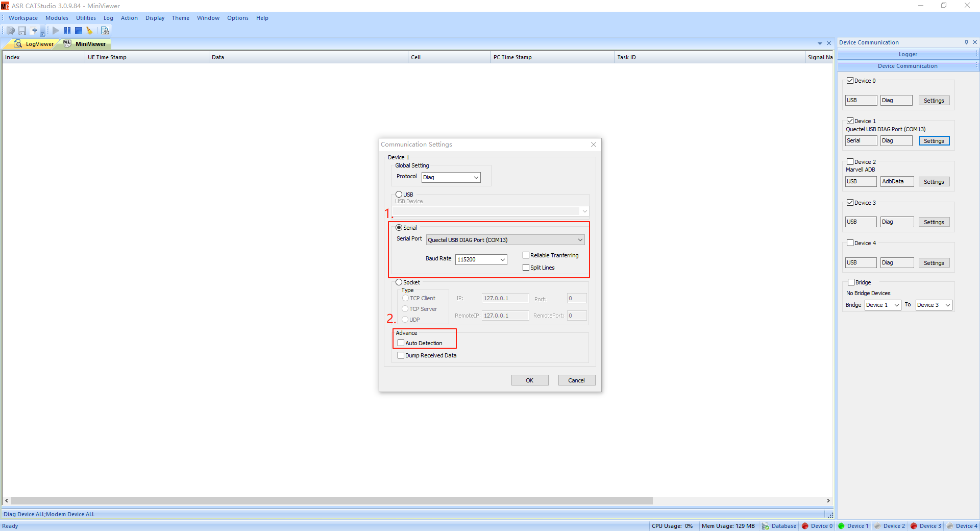Toggle Auto Detection checkbox
Image resolution: width=980 pixels, height=531 pixels.
point(401,343)
